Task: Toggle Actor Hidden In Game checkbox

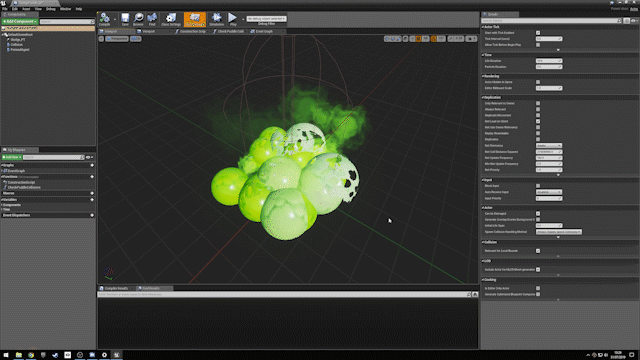Action: point(538,82)
